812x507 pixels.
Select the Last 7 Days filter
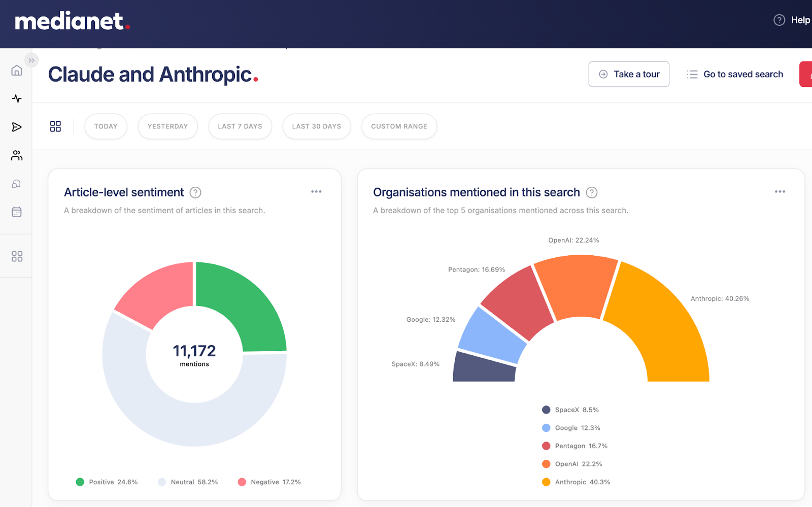[240, 126]
